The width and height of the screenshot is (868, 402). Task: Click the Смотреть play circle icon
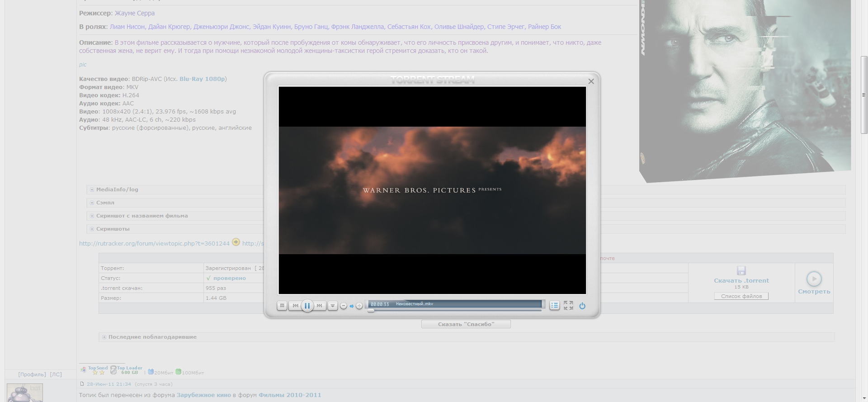814,279
